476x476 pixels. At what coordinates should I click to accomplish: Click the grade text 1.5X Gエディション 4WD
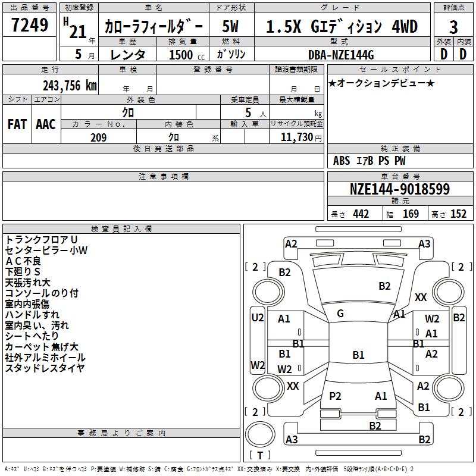click(342, 26)
